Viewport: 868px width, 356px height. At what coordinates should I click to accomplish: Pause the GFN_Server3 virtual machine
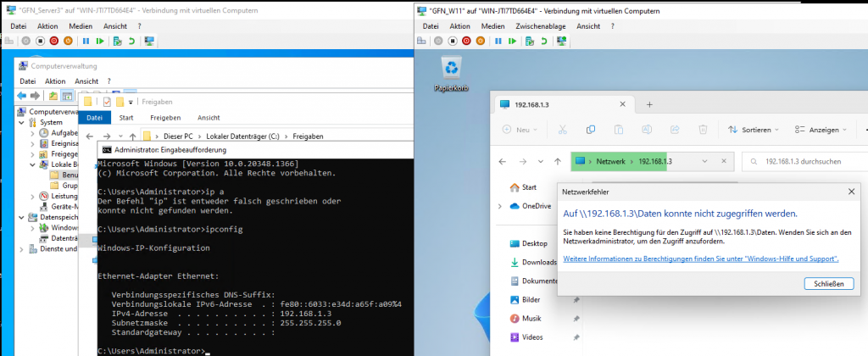click(86, 41)
